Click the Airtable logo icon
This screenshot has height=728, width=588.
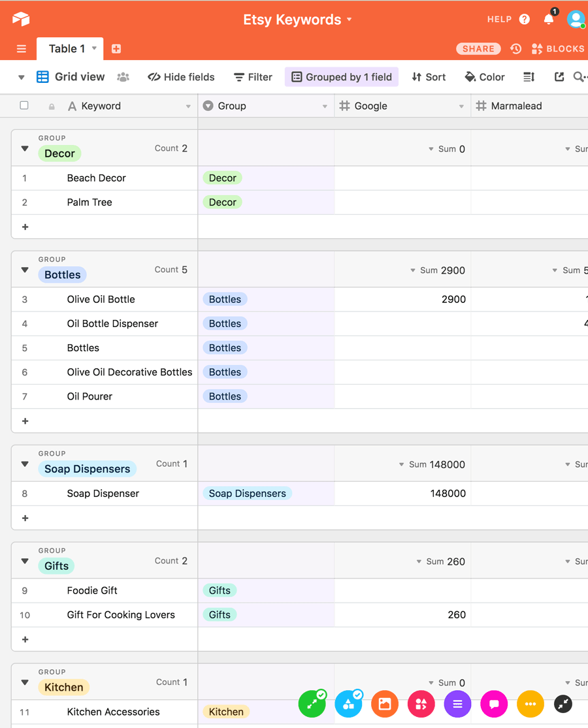tap(21, 19)
